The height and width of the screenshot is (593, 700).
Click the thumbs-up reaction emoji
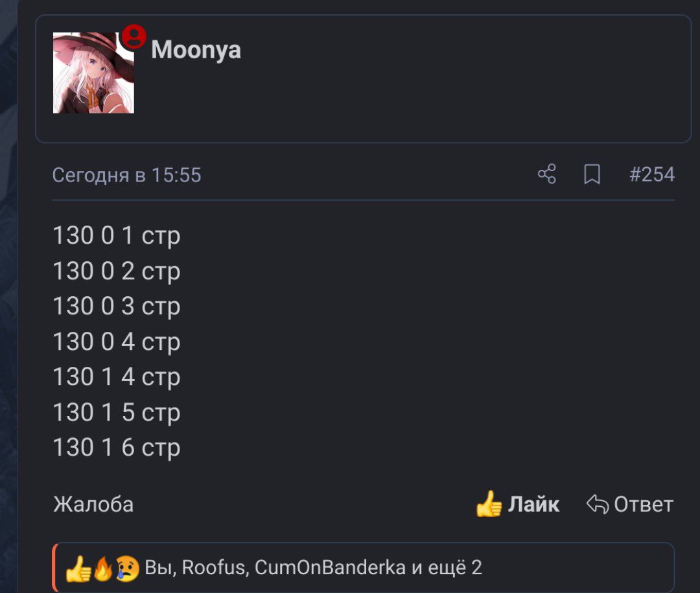(x=78, y=568)
